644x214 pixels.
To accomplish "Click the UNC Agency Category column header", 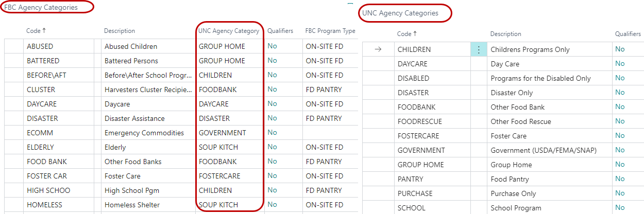I will [229, 31].
